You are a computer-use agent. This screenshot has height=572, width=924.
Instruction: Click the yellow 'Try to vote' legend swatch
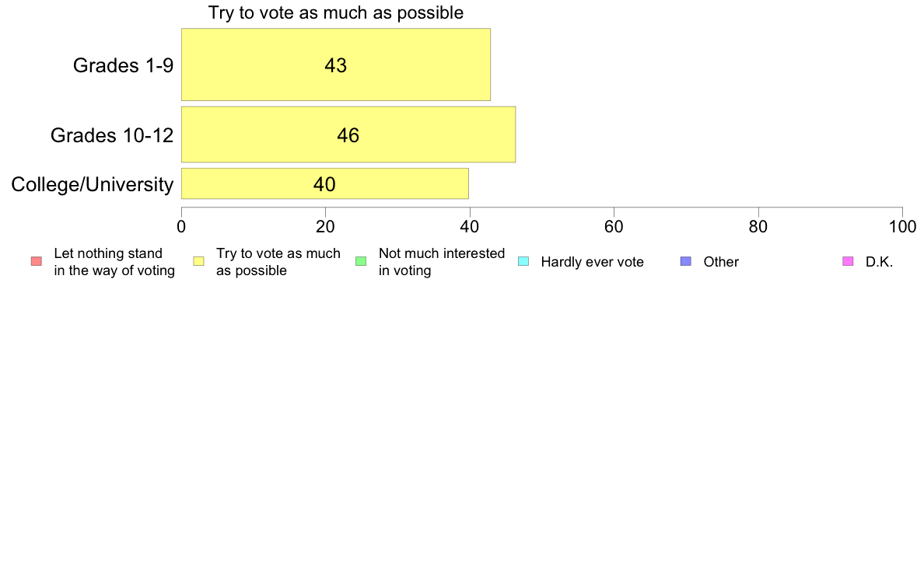point(198,262)
